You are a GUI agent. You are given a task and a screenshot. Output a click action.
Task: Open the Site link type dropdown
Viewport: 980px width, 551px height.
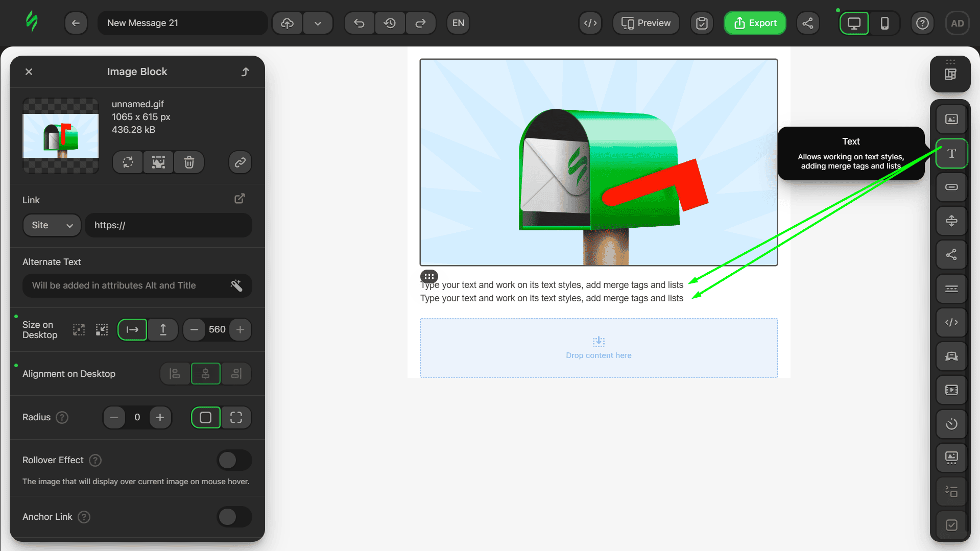coord(52,225)
